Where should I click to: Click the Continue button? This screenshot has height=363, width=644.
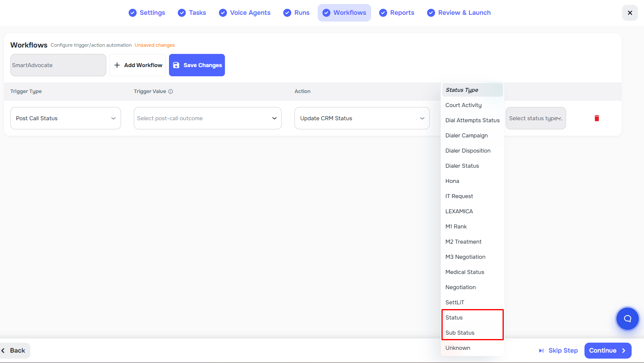point(608,351)
